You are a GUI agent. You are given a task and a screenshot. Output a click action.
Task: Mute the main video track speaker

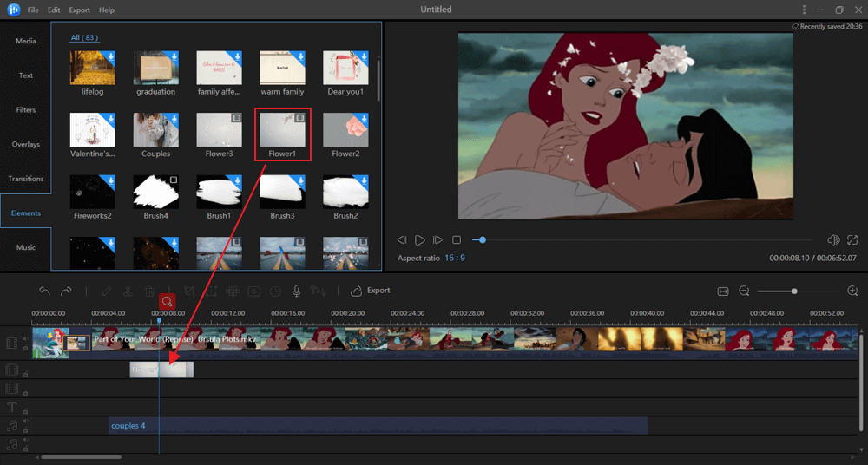tap(25, 338)
